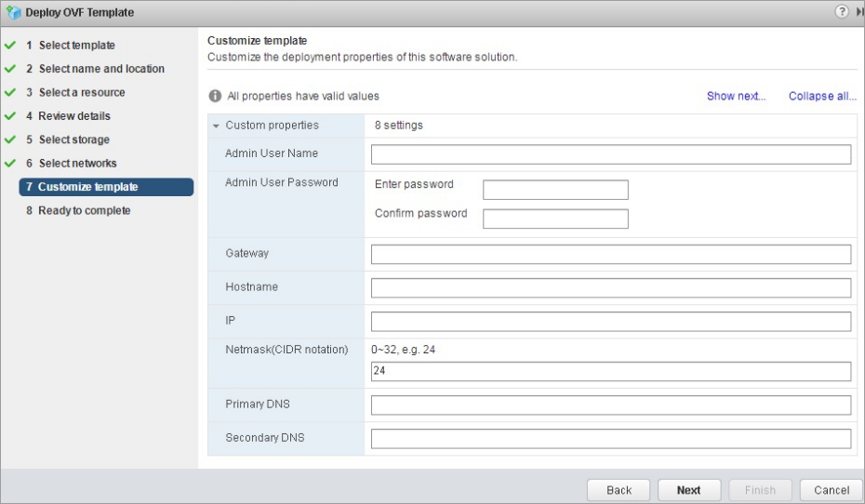Select step 8 Ready to complete
865x504 pixels.
(x=78, y=211)
